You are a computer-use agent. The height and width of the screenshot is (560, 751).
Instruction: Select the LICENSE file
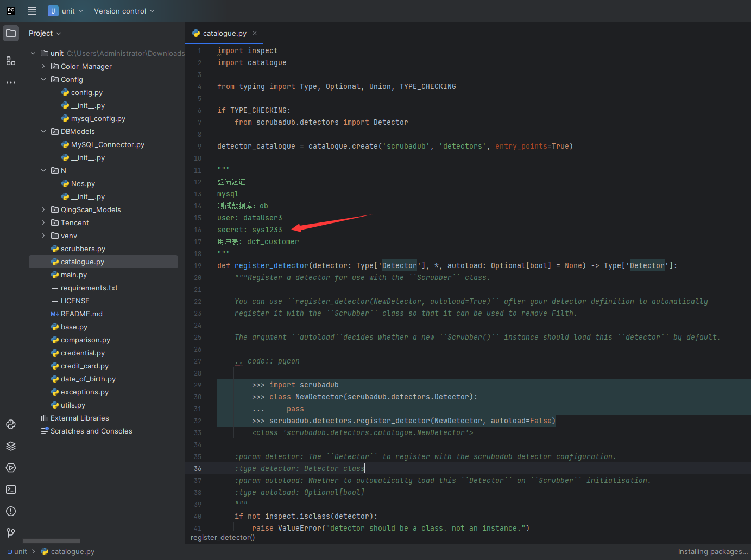tap(70, 301)
